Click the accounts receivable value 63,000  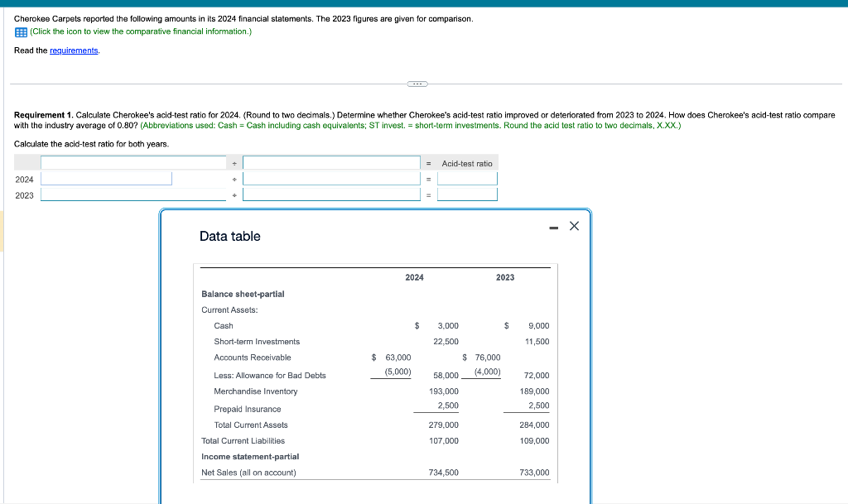click(x=398, y=358)
